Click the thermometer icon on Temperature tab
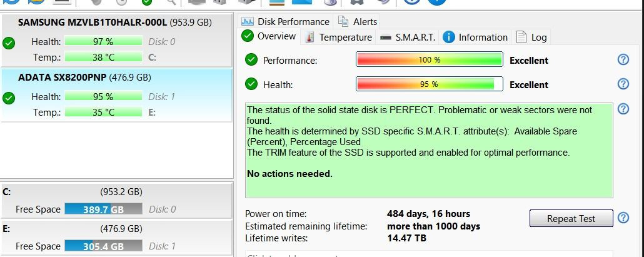The height and width of the screenshot is (257, 644). [310, 38]
